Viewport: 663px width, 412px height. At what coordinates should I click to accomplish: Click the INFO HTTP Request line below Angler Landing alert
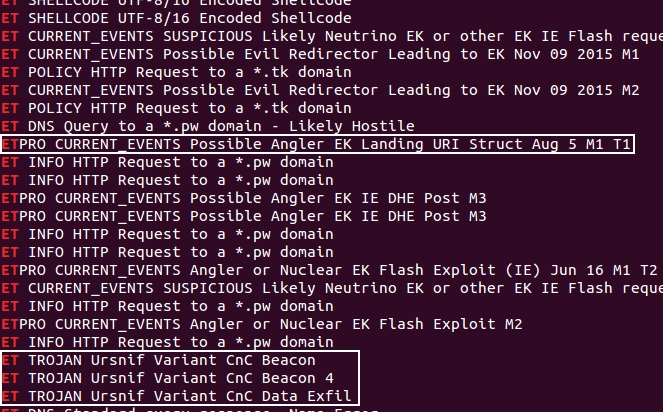click(x=167, y=162)
